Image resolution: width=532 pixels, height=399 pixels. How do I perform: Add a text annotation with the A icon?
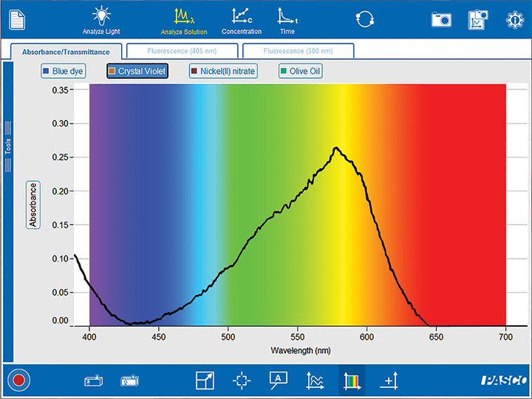point(279,380)
